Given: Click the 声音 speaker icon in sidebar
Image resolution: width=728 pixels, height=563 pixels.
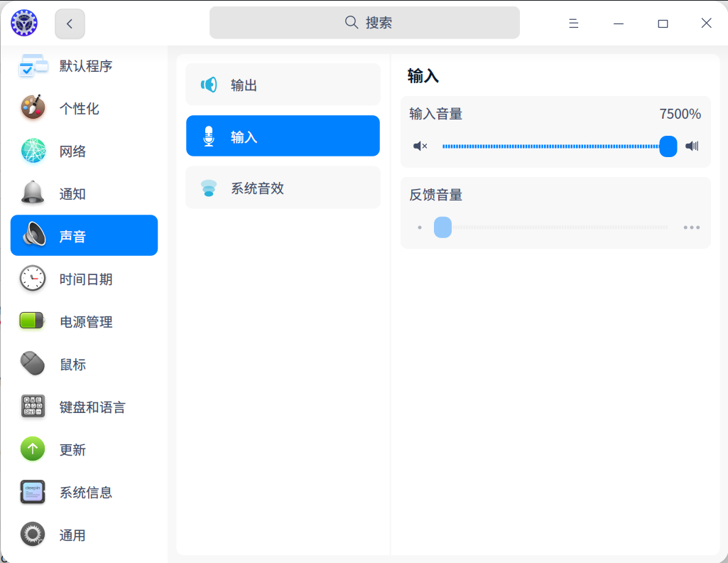Looking at the screenshot, I should pyautogui.click(x=34, y=234).
